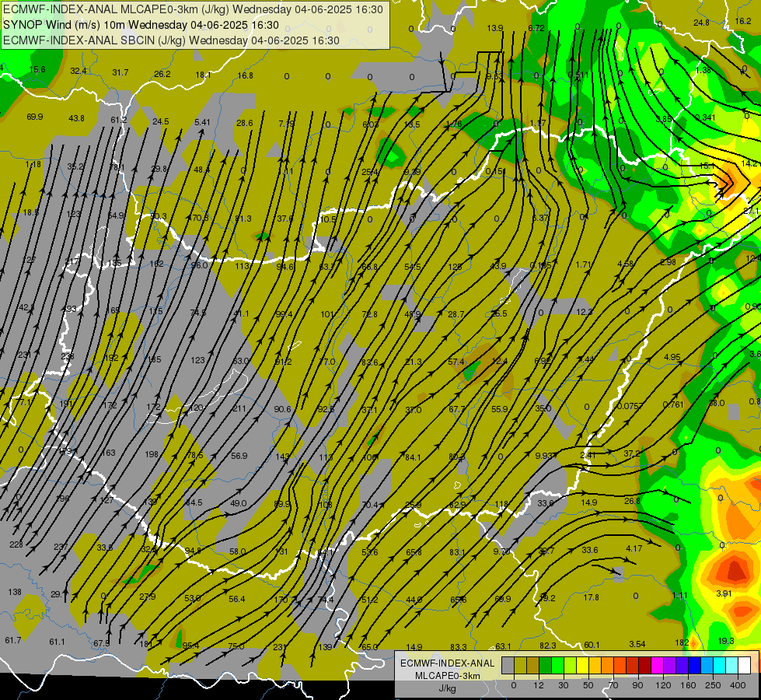Image resolution: width=761 pixels, height=700 pixels.
Task: Click the map value 211
Action: pos(239,408)
